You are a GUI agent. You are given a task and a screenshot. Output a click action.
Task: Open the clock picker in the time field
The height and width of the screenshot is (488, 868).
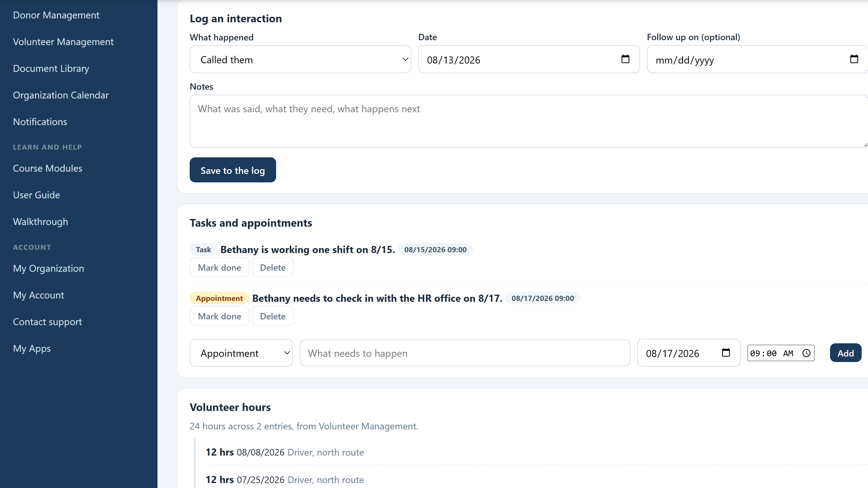click(x=806, y=353)
